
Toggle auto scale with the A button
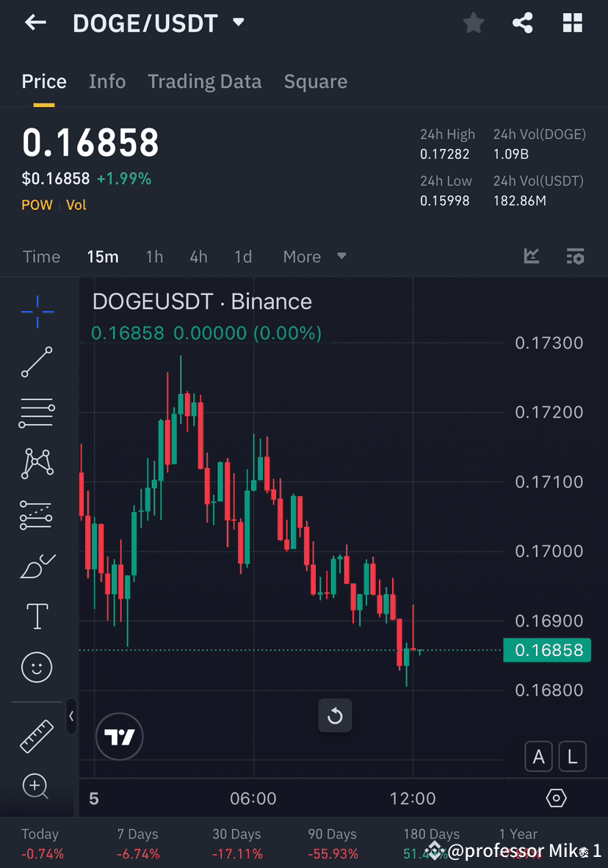tap(538, 756)
